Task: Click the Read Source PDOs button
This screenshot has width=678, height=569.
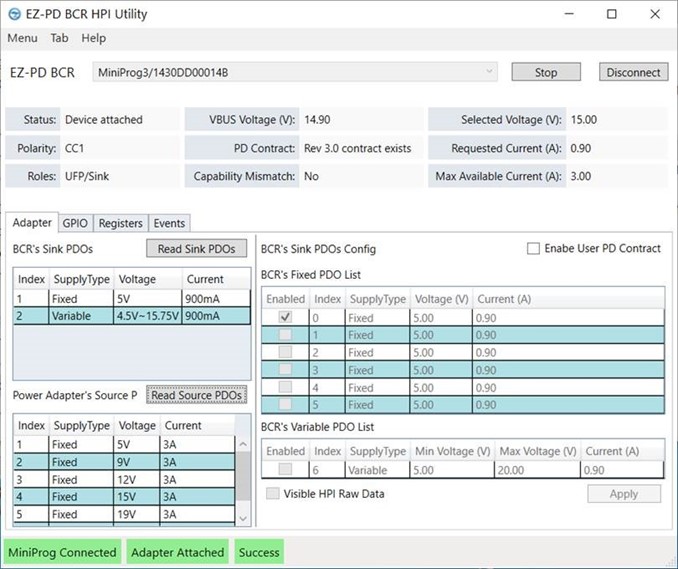Action: [x=196, y=395]
